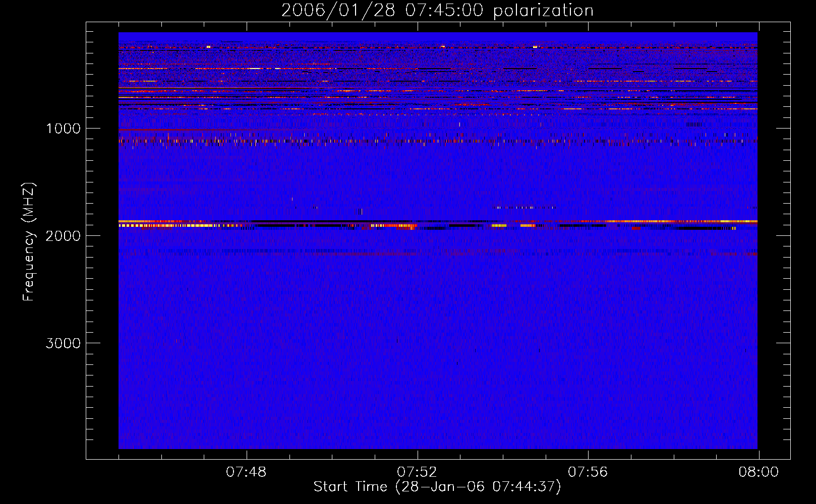Click the 2000 frequency tick label

(x=63, y=236)
